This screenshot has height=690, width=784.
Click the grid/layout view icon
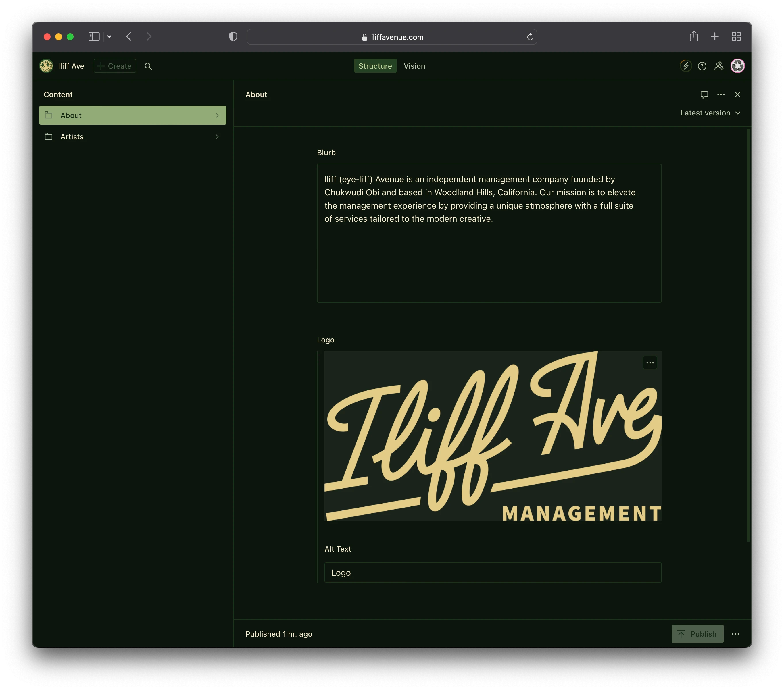pyautogui.click(x=736, y=37)
